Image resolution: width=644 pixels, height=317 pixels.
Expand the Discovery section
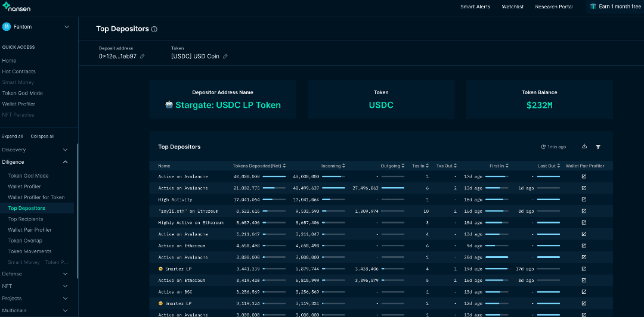point(65,150)
